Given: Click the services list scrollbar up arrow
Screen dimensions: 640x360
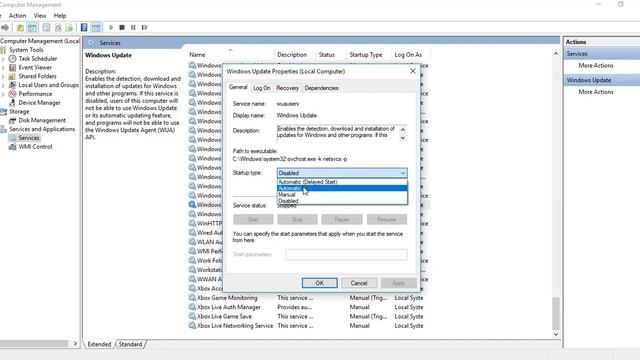Looking at the screenshot, I should (556, 53).
